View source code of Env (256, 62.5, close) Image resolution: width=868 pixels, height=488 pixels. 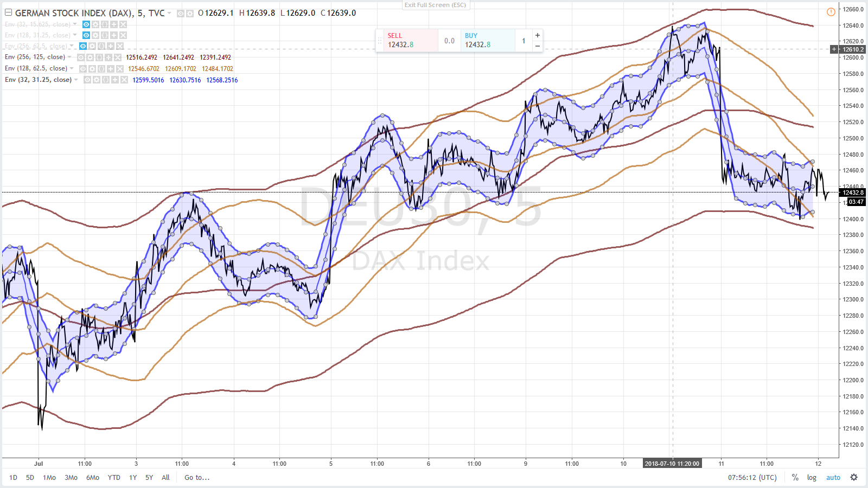click(x=101, y=46)
